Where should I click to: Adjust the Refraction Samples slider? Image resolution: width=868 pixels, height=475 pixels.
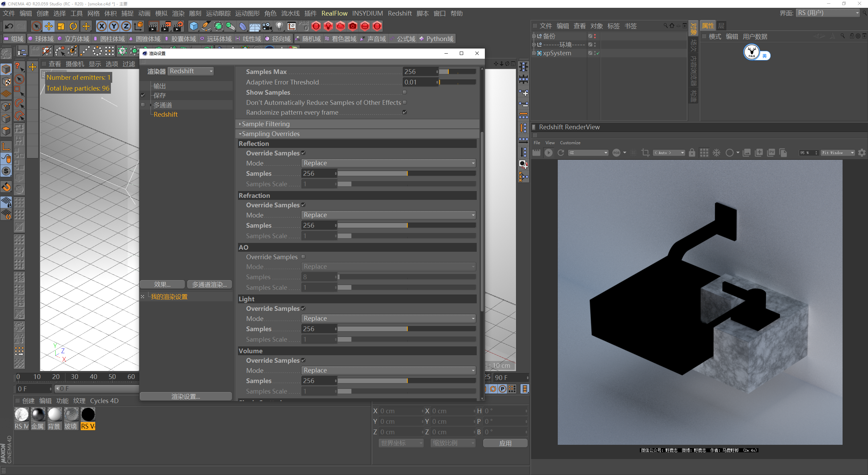(407, 225)
